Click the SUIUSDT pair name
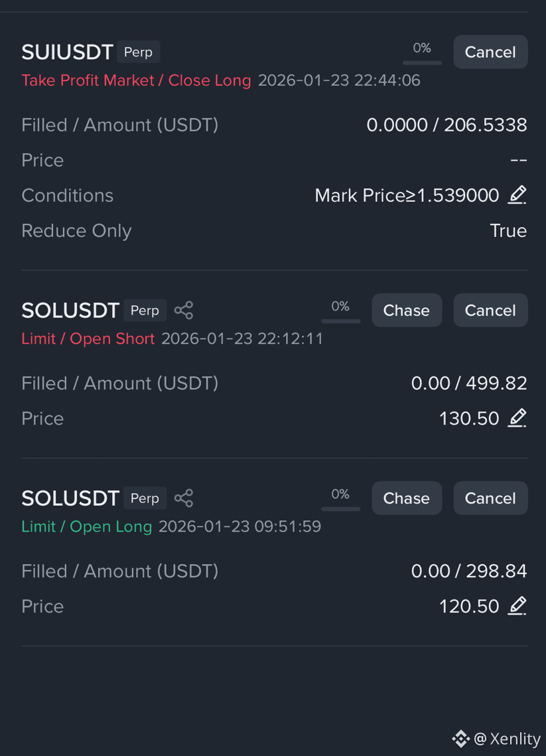Viewport: 546px width, 756px height. coord(67,52)
